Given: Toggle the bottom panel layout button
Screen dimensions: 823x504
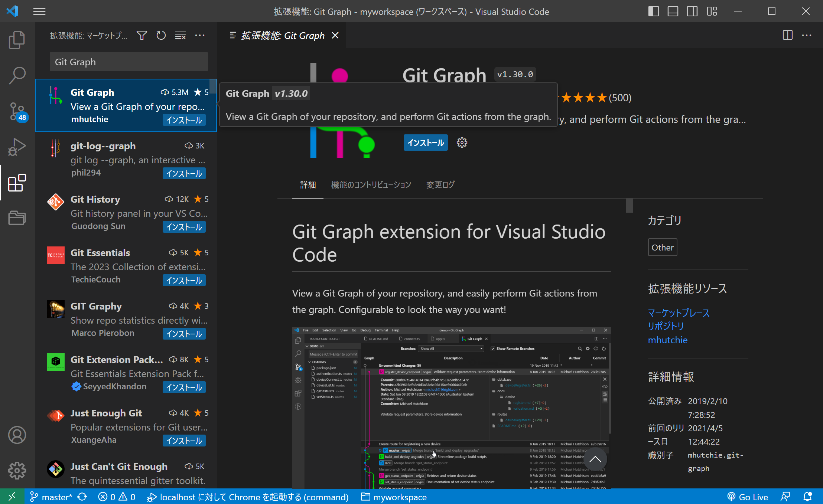Looking at the screenshot, I should 673,12.
